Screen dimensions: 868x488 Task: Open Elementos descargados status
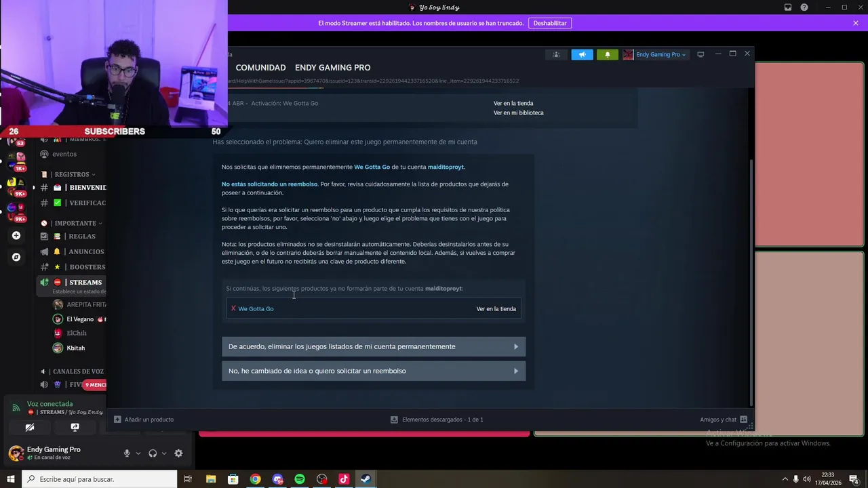pyautogui.click(x=437, y=420)
